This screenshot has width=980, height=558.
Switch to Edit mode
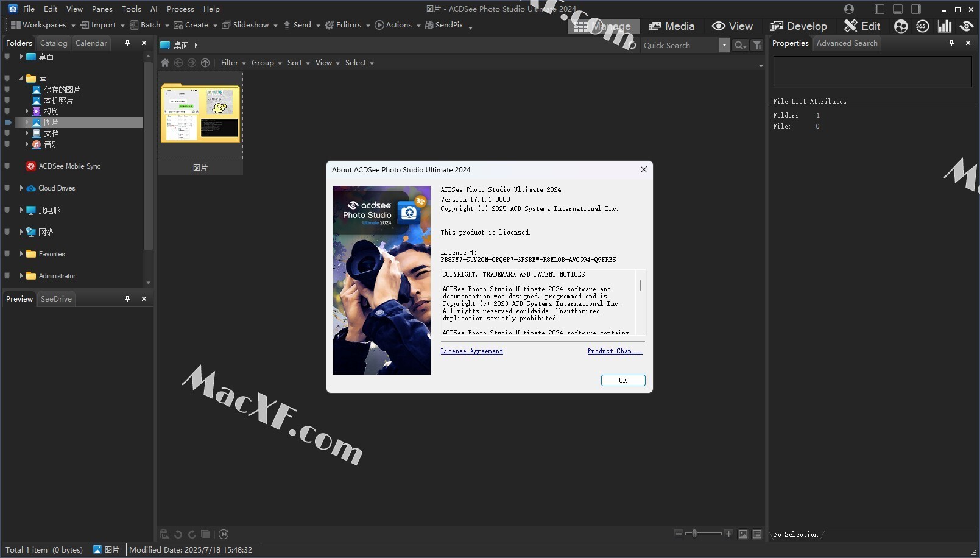tap(862, 26)
